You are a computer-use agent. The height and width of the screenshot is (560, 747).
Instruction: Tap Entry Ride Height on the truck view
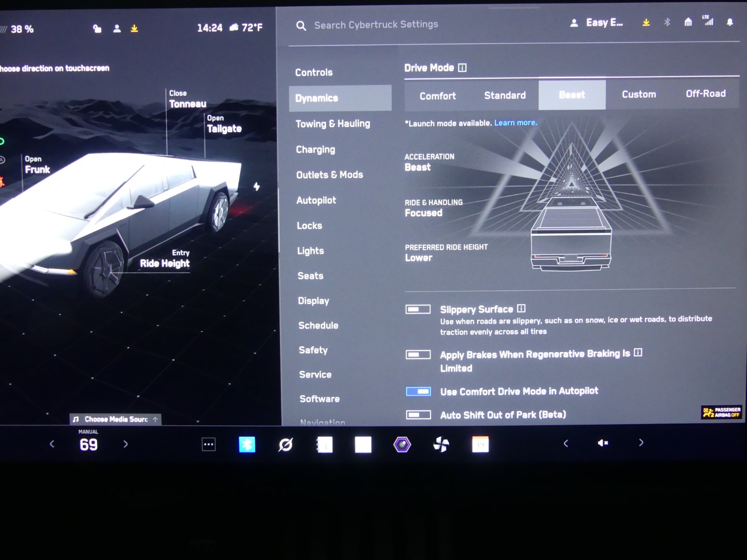pyautogui.click(x=165, y=259)
